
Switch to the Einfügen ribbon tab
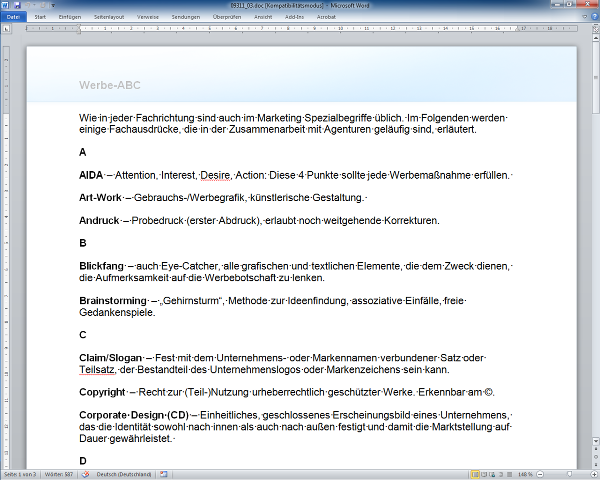click(x=70, y=17)
